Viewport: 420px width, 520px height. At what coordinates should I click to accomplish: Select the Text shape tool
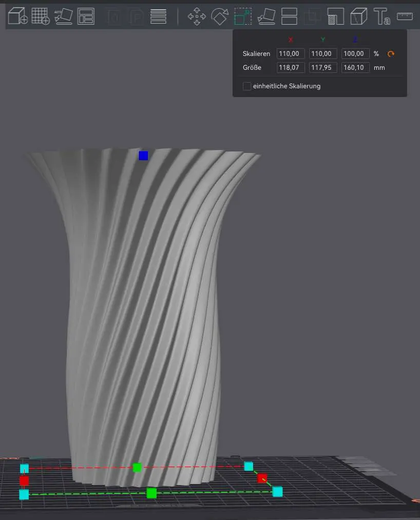tap(381, 16)
